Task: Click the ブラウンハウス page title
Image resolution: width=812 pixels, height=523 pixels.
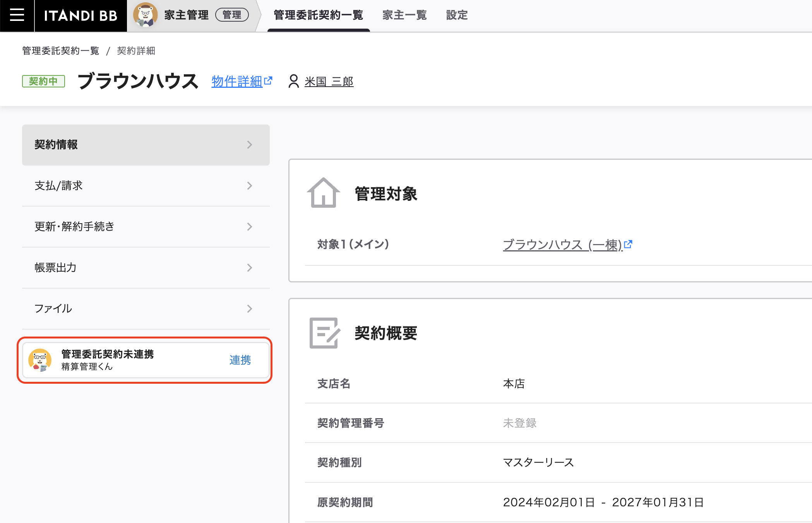Action: pos(138,81)
